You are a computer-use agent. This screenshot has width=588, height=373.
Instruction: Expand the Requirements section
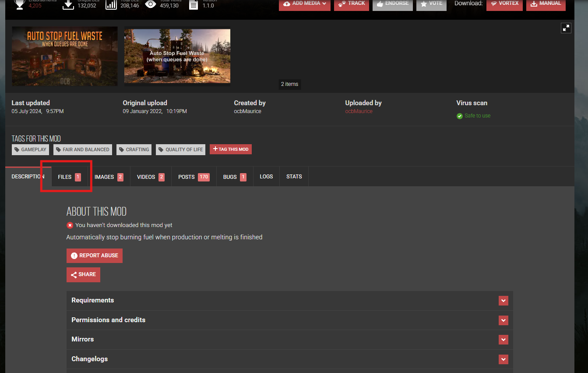(290, 301)
